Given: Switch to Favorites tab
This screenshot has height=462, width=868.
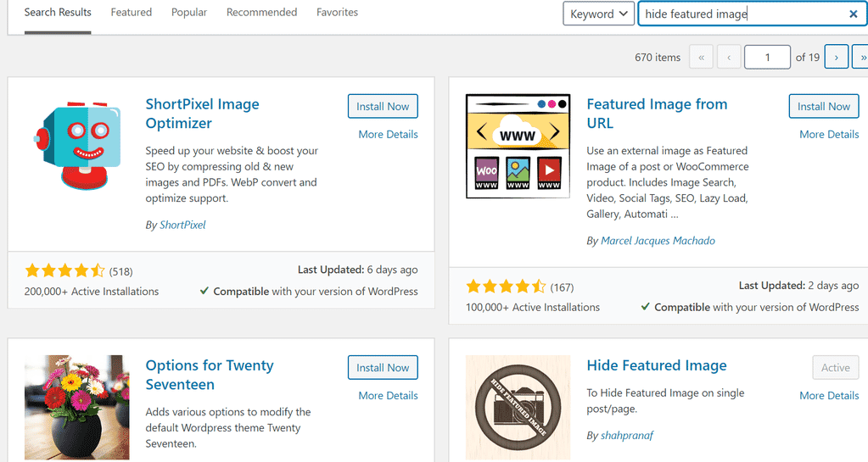Looking at the screenshot, I should 337,12.
